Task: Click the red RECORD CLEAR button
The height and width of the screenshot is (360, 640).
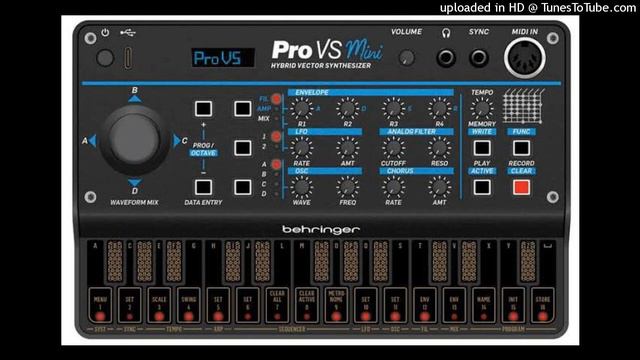Action: coord(521,187)
